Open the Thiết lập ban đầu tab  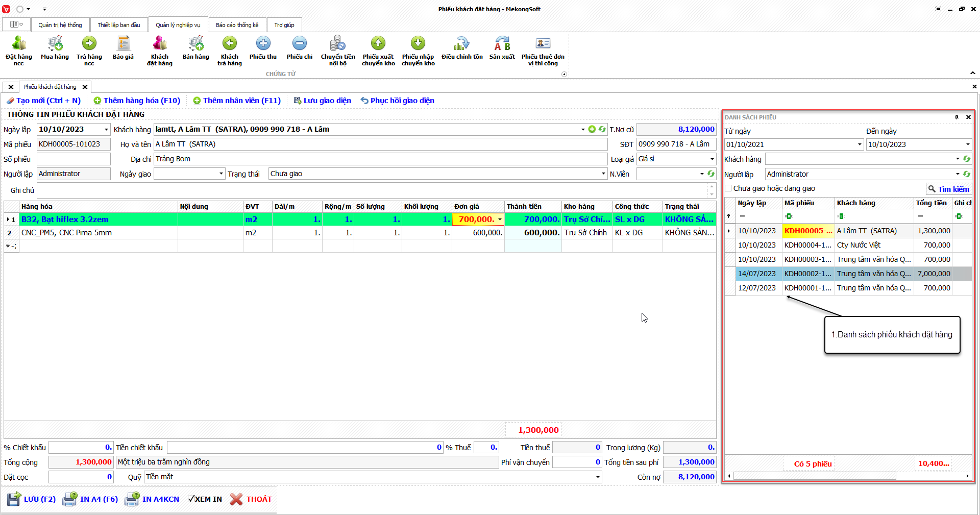click(x=119, y=25)
